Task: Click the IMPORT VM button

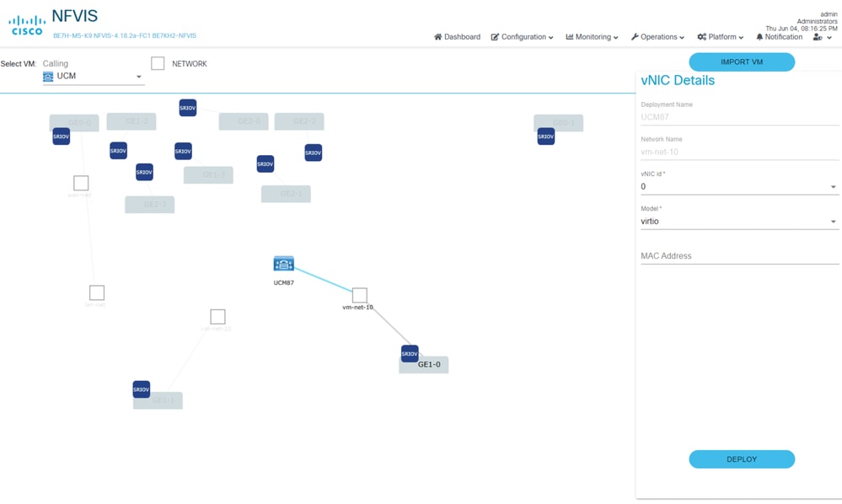Action: pos(742,62)
